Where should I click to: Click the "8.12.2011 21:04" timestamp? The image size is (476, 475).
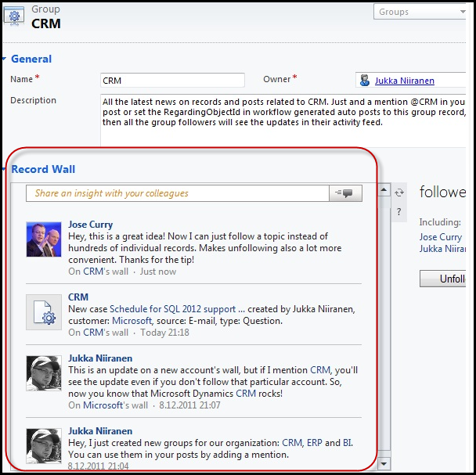[99, 466]
